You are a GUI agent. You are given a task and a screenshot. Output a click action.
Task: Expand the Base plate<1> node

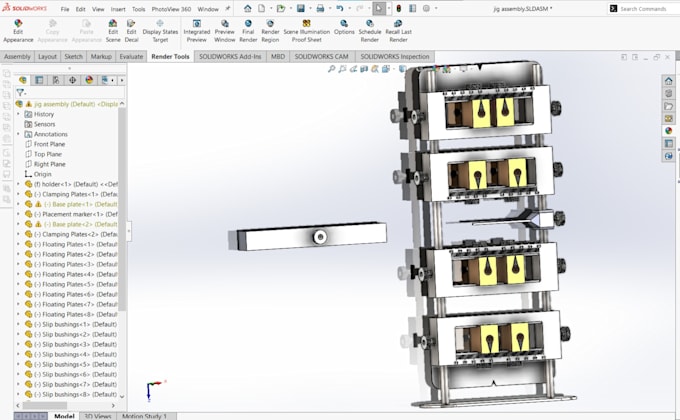(18, 204)
